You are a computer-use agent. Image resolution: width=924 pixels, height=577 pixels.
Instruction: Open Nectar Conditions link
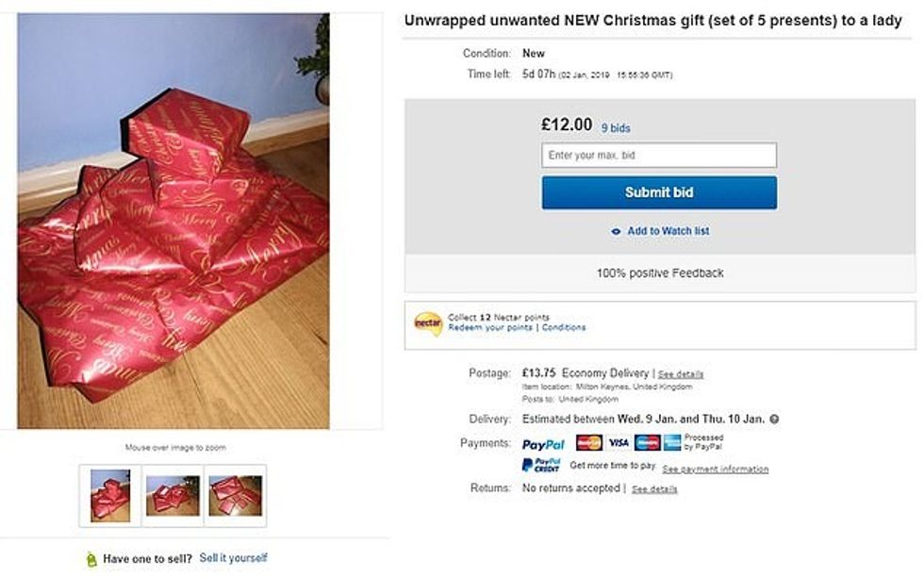[564, 328]
